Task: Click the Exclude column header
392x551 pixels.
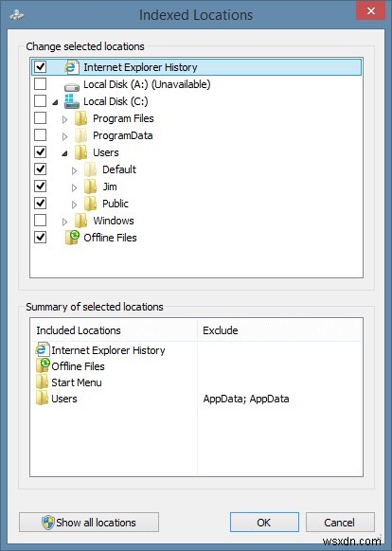Action: [280, 330]
